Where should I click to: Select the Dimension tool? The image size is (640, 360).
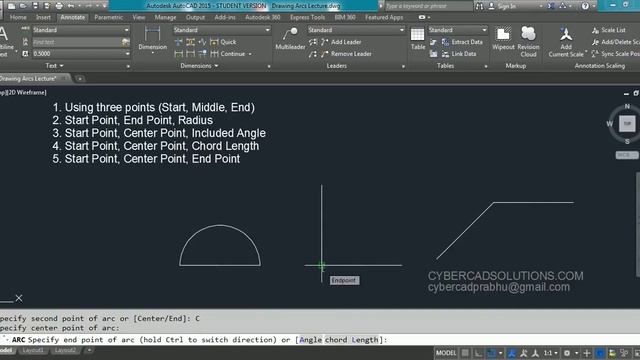pos(152,38)
